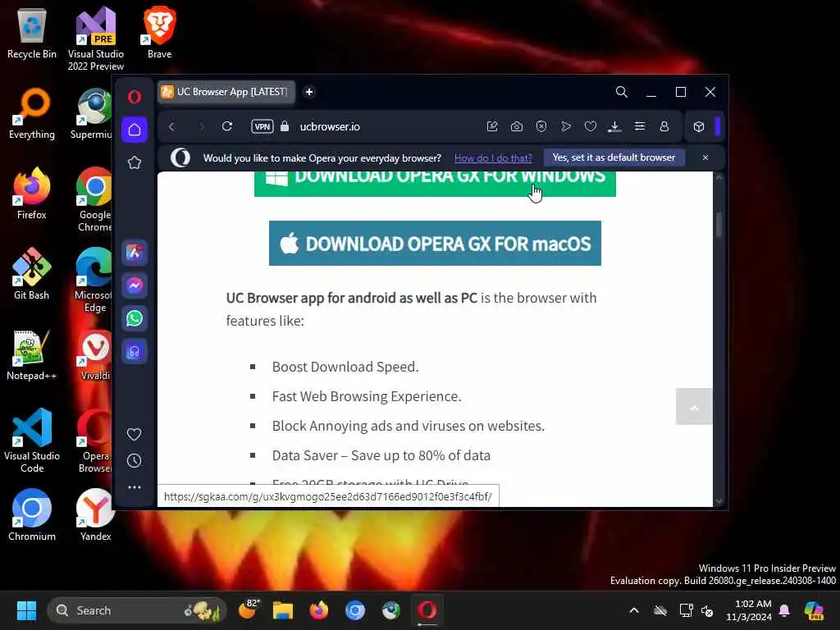The height and width of the screenshot is (630, 840).
Task: Click the Opera icon on taskbar
Action: tap(427, 610)
